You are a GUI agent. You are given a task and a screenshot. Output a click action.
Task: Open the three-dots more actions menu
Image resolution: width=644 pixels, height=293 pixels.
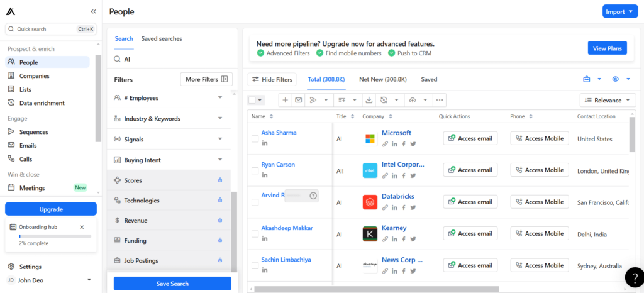coord(439,100)
